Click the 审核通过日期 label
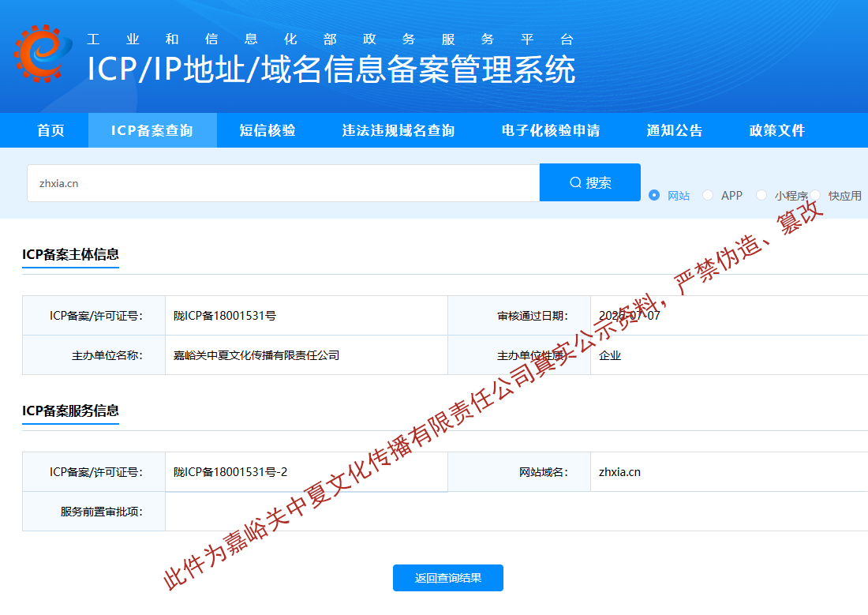The height and width of the screenshot is (615, 868). [533, 316]
